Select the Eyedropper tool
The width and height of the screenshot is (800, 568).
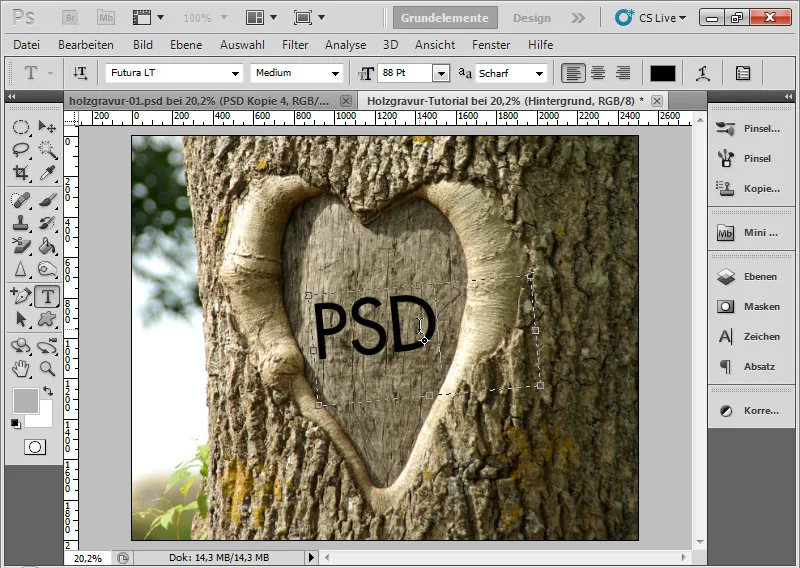click(x=47, y=173)
